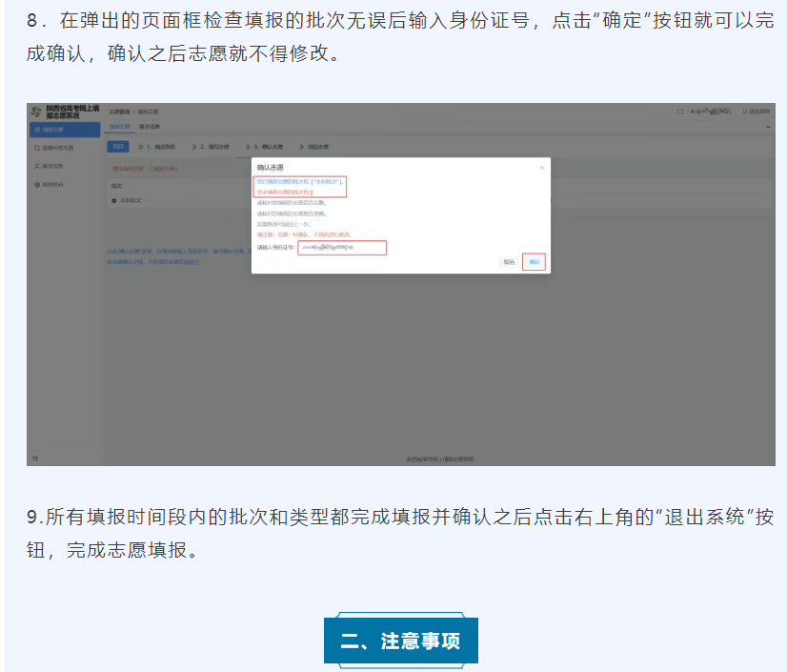This screenshot has width=787, height=672.
Task: Click the ID number input field
Action: coord(341,248)
